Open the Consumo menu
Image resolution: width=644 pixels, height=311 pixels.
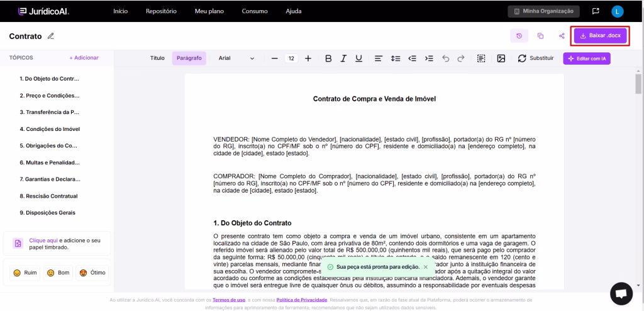coord(255,11)
